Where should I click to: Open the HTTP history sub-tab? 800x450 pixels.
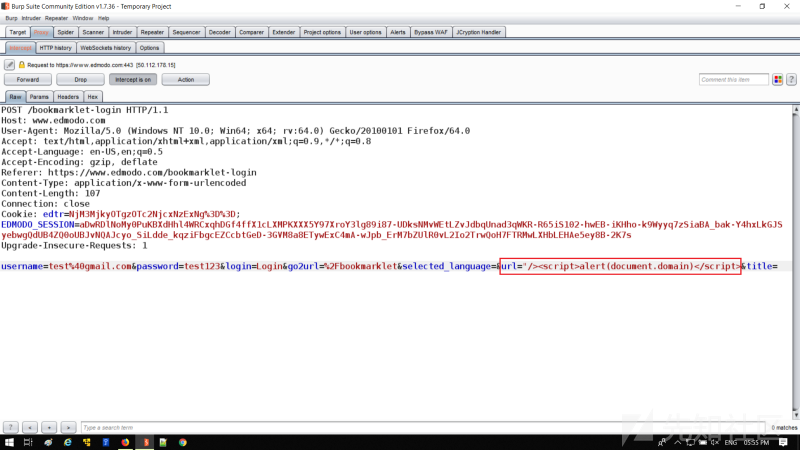[56, 48]
